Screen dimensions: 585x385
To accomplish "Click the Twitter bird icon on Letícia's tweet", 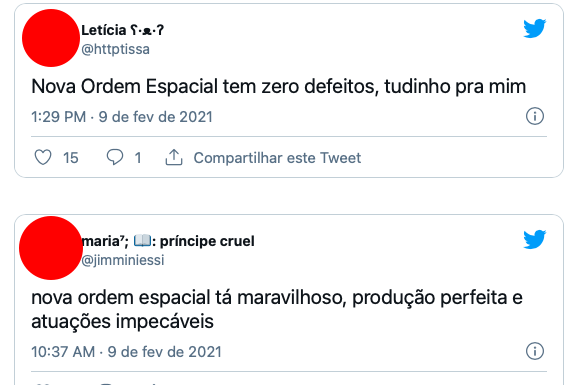I will 535,28.
